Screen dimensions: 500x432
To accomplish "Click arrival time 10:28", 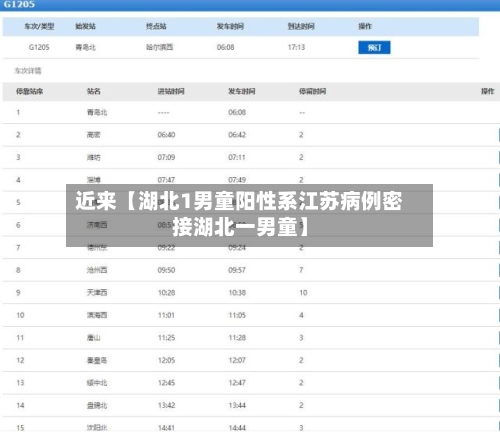I will (x=166, y=293).
